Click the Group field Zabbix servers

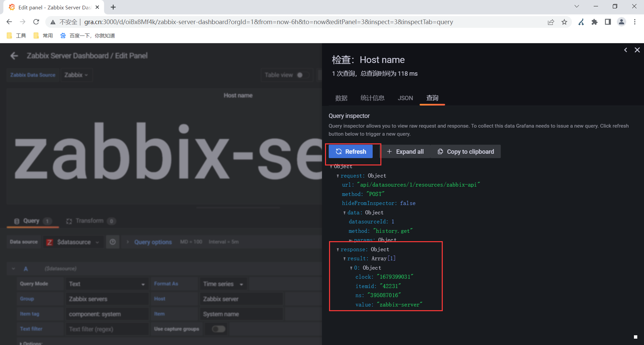pyautogui.click(x=107, y=299)
